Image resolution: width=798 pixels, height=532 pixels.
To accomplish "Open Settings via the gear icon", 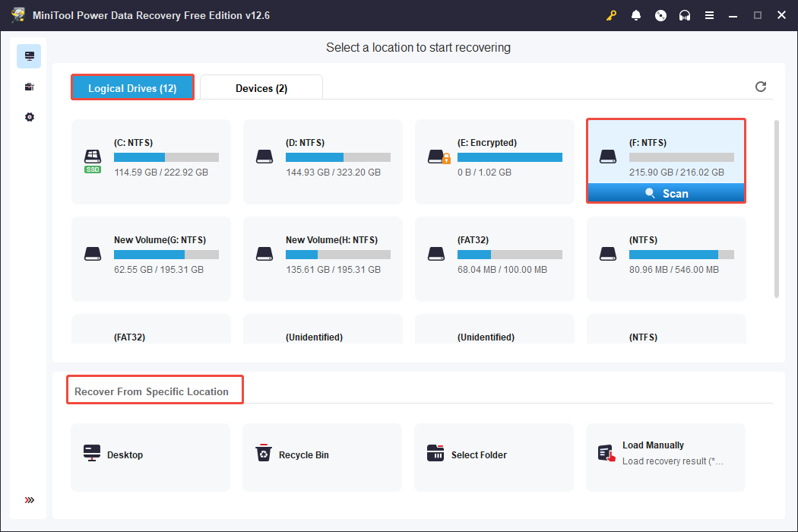I will pyautogui.click(x=29, y=116).
